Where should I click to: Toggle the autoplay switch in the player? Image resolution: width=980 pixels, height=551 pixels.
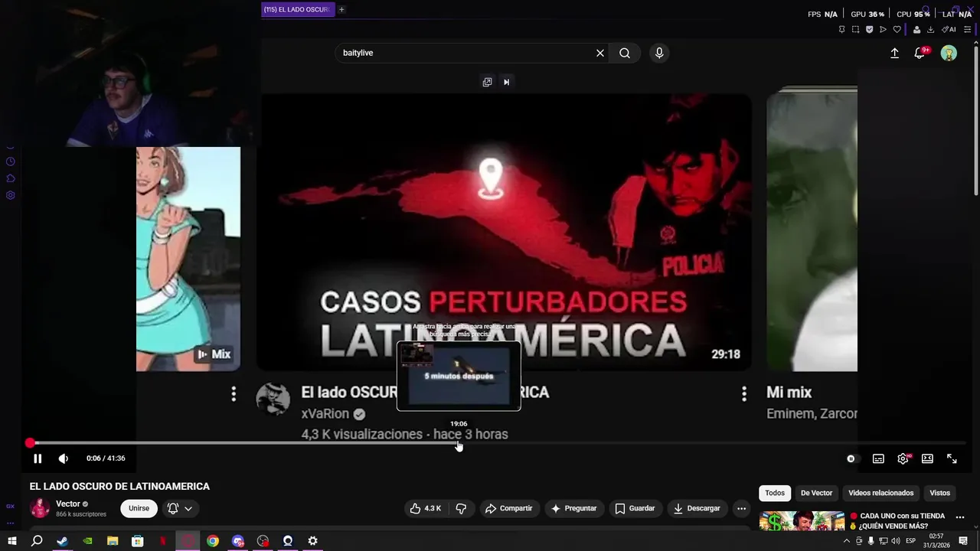click(x=853, y=458)
